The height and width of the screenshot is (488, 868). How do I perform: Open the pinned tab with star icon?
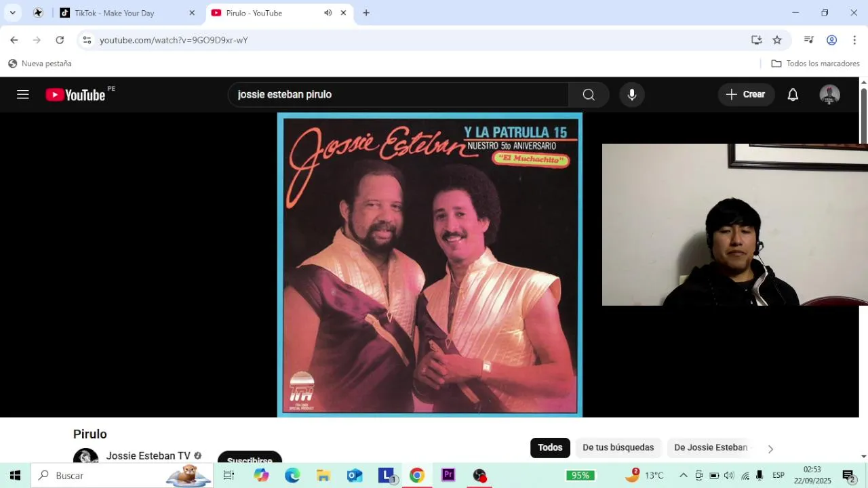coord(38,13)
